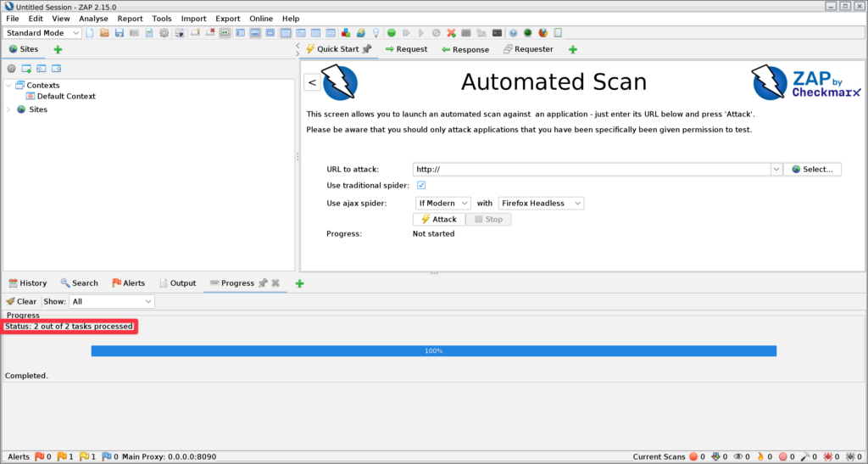Uncheck Use traditional spider checkbox
Screen dimensions: 868x464
pyautogui.click(x=421, y=186)
